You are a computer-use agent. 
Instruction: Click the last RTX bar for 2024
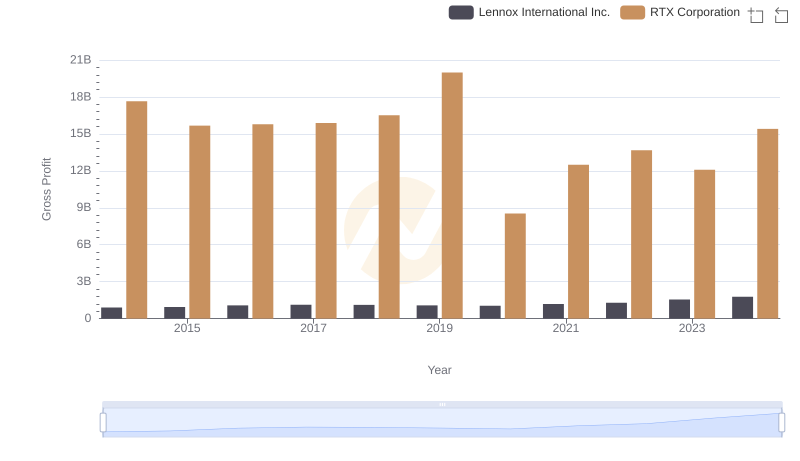pyautogui.click(x=768, y=224)
